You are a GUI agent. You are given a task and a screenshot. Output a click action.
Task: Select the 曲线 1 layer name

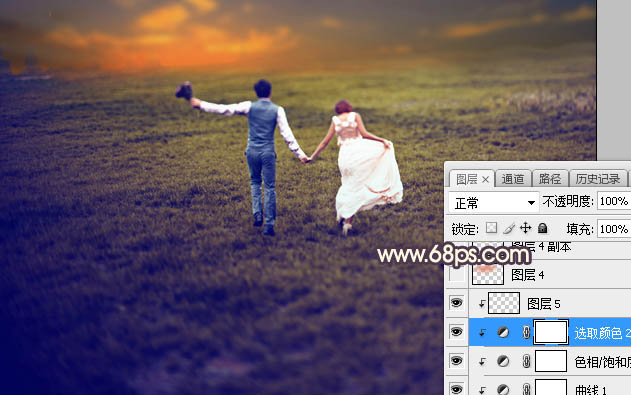tap(591, 389)
